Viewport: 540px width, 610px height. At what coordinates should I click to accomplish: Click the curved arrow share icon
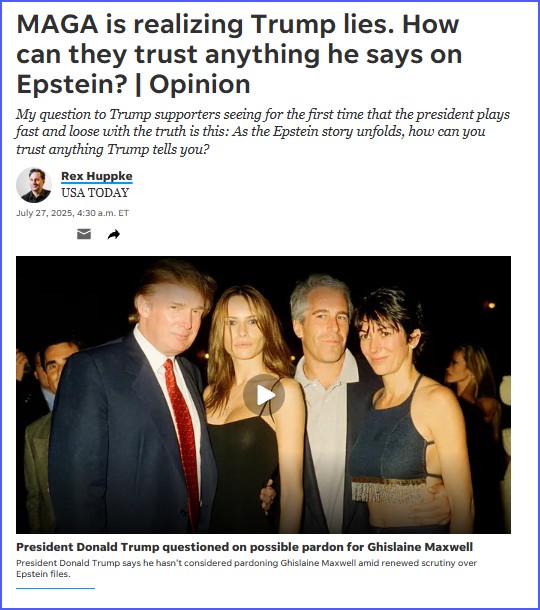114,235
